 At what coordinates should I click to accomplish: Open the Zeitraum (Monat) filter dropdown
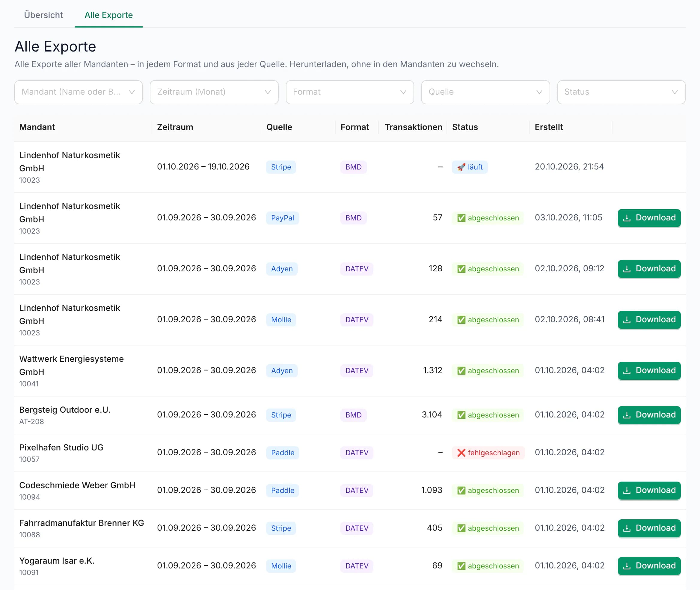(214, 92)
